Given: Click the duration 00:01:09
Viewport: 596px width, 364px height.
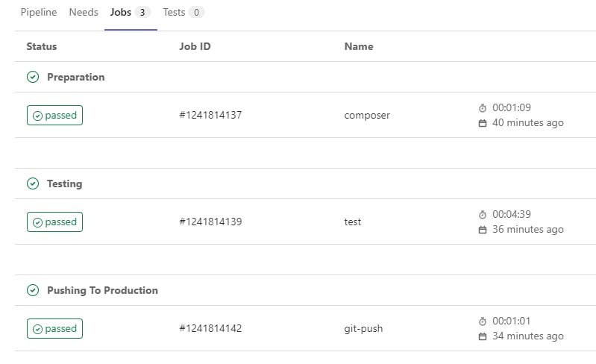Looking at the screenshot, I should [512, 107].
